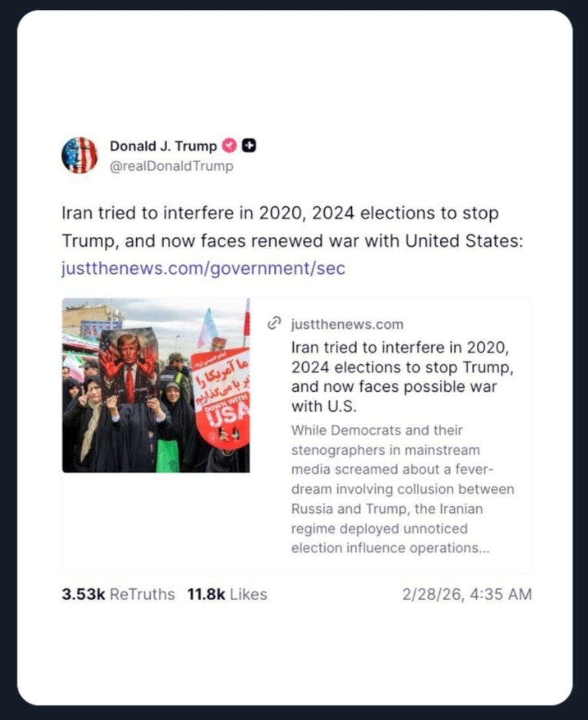This screenshot has width=588, height=720.
Task: Click the black plus badge beside name
Action: [x=249, y=146]
